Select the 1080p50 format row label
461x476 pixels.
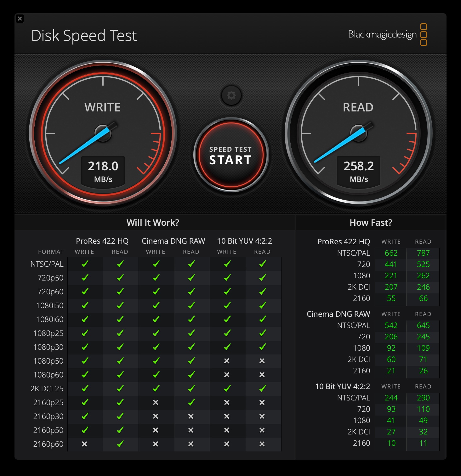[x=48, y=361]
